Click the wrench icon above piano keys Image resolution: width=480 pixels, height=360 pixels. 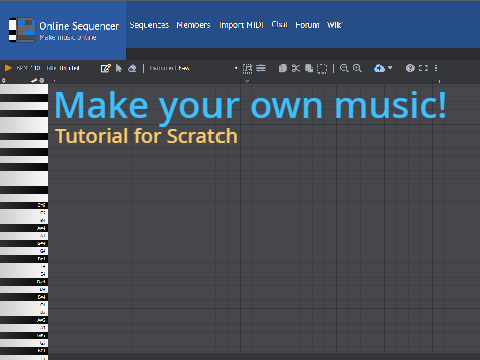(34, 80)
